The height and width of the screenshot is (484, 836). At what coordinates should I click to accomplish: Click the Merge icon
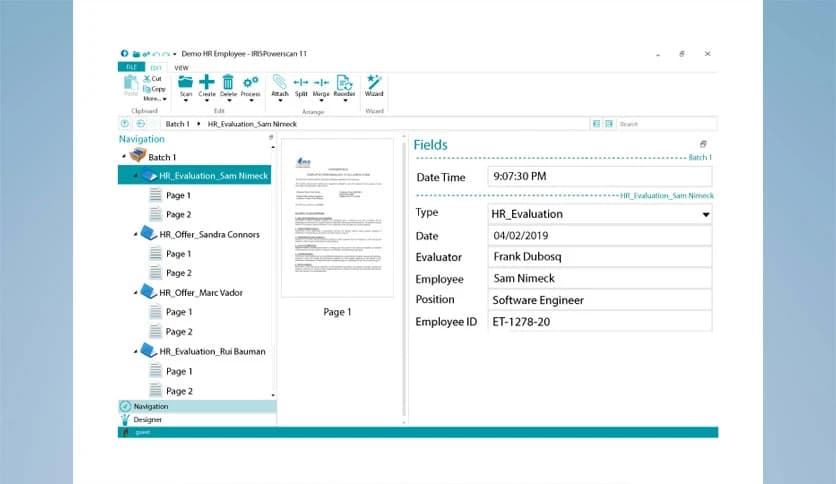point(321,82)
